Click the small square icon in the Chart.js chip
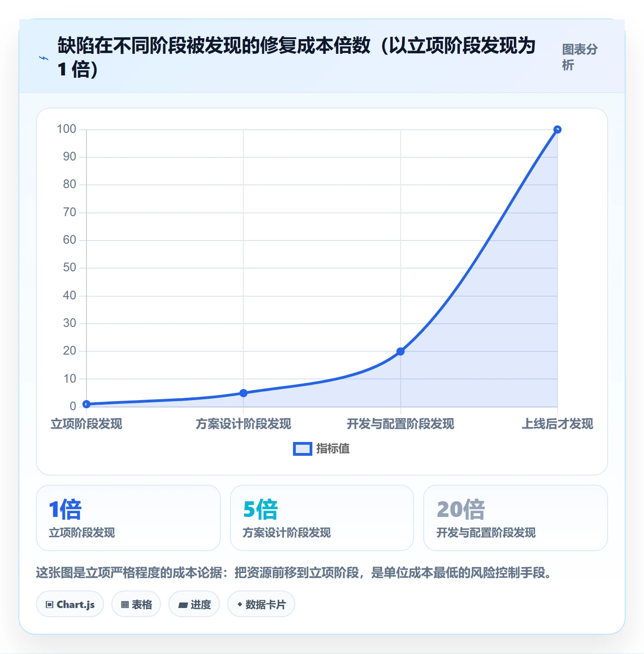The width and height of the screenshot is (644, 654). pyautogui.click(x=50, y=605)
